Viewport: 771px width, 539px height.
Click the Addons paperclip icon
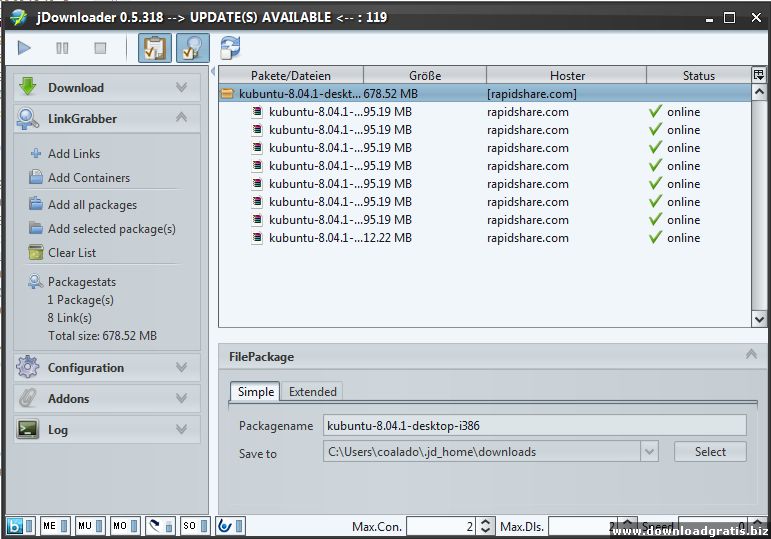click(28, 398)
